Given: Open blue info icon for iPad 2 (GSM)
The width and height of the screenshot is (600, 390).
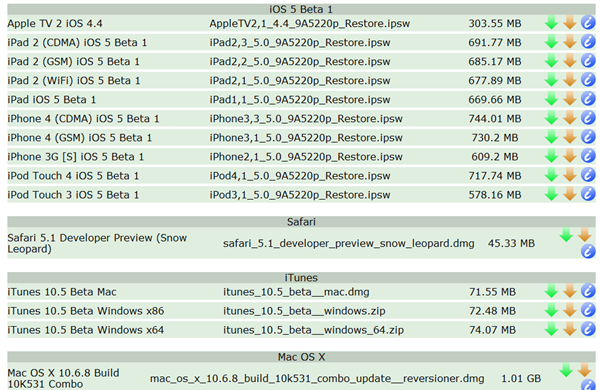Looking at the screenshot, I should [x=588, y=61].
